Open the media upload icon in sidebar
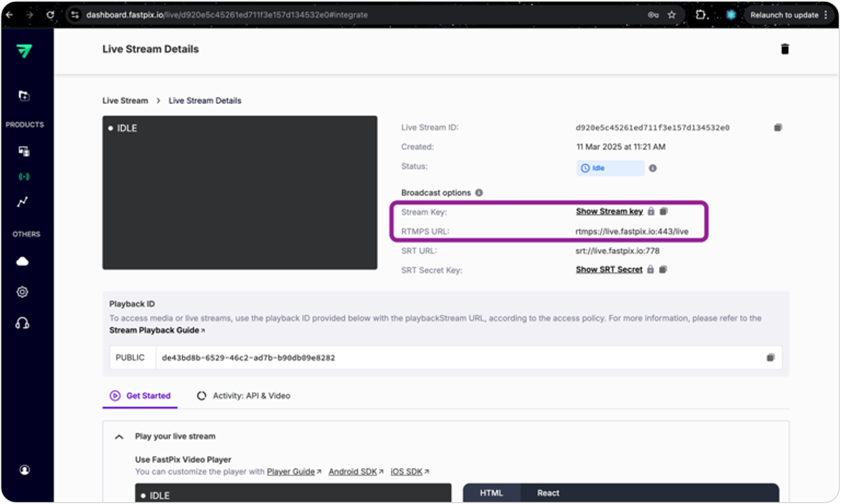 [x=24, y=96]
